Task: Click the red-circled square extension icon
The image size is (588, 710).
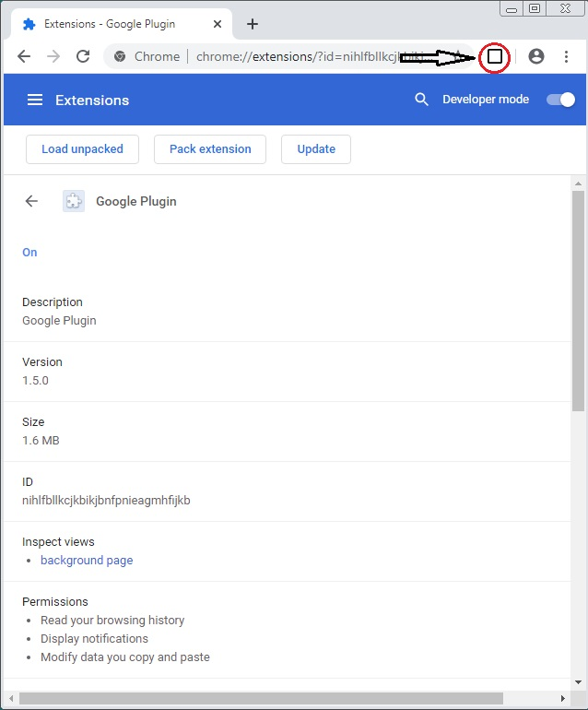Action: coord(495,57)
